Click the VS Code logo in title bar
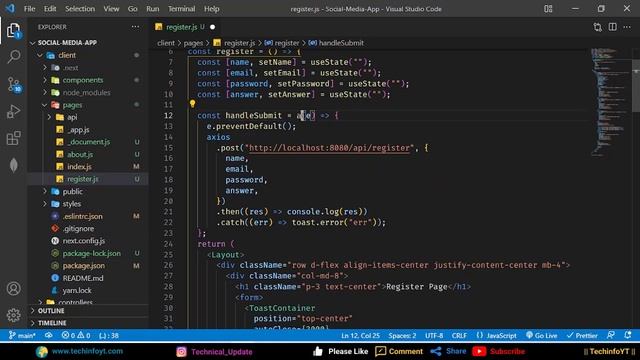Image resolution: width=640 pixels, height=360 pixels. [x=10, y=9]
